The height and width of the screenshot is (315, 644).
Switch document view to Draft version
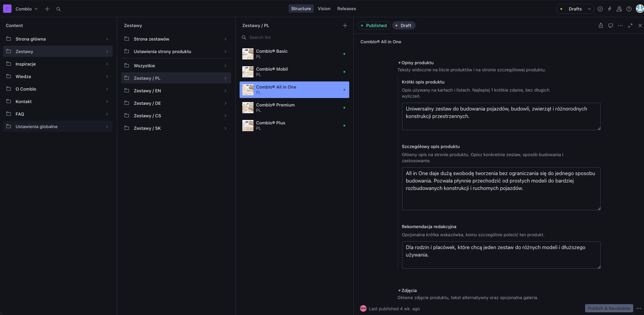(x=403, y=25)
